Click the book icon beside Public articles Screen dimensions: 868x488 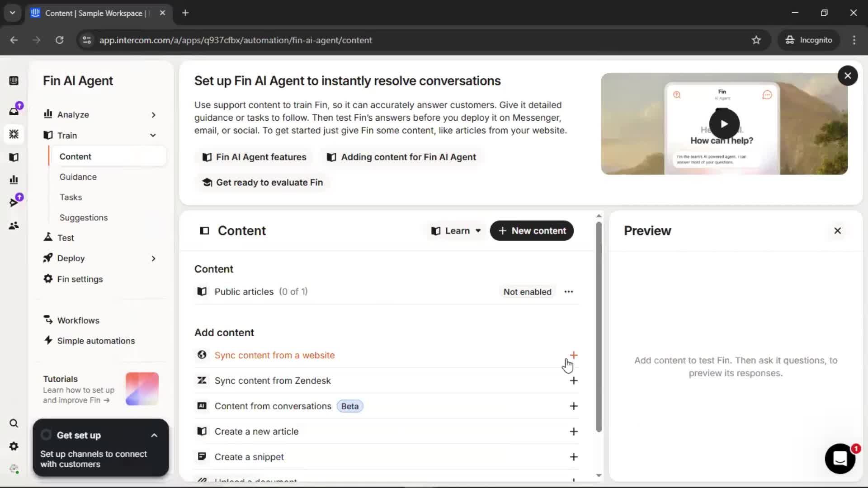click(x=202, y=291)
